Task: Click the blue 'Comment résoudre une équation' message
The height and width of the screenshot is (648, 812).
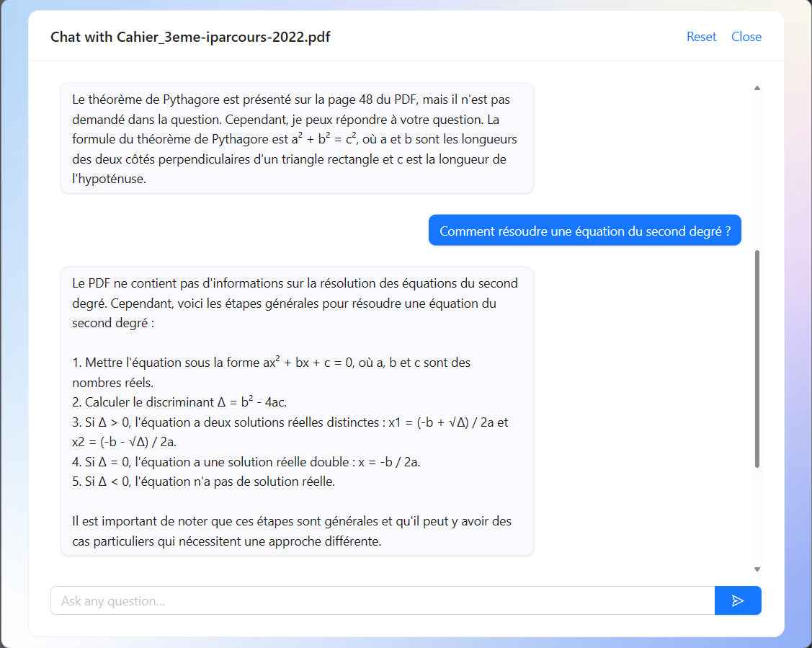Action: click(584, 231)
